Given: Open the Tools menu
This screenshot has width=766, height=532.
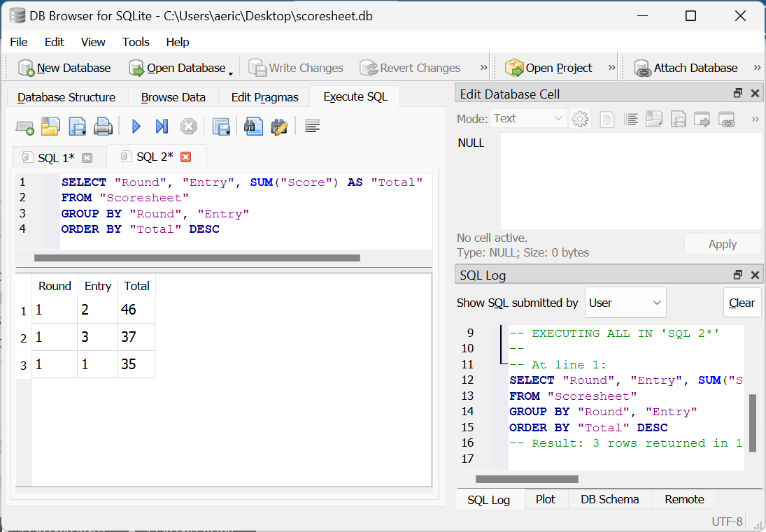Looking at the screenshot, I should point(136,42).
